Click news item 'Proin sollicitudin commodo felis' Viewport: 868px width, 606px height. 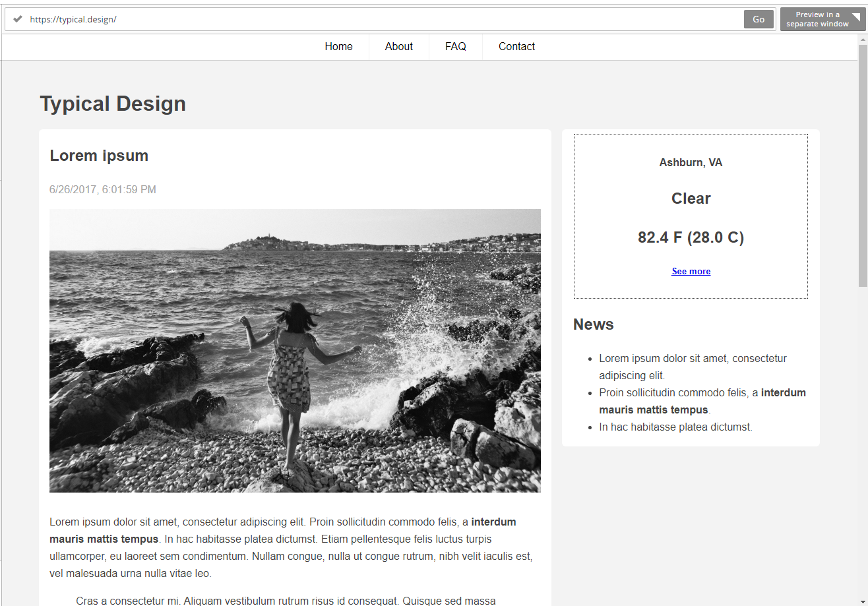702,401
